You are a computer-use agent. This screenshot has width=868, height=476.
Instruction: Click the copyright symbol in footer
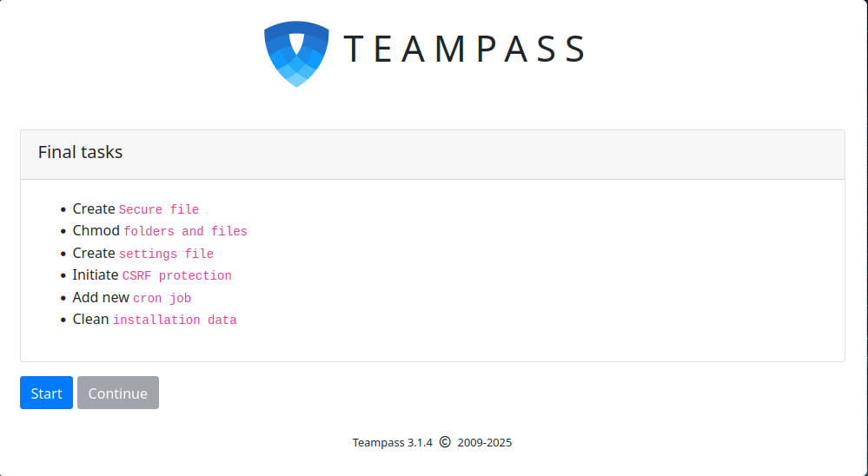[x=445, y=442]
